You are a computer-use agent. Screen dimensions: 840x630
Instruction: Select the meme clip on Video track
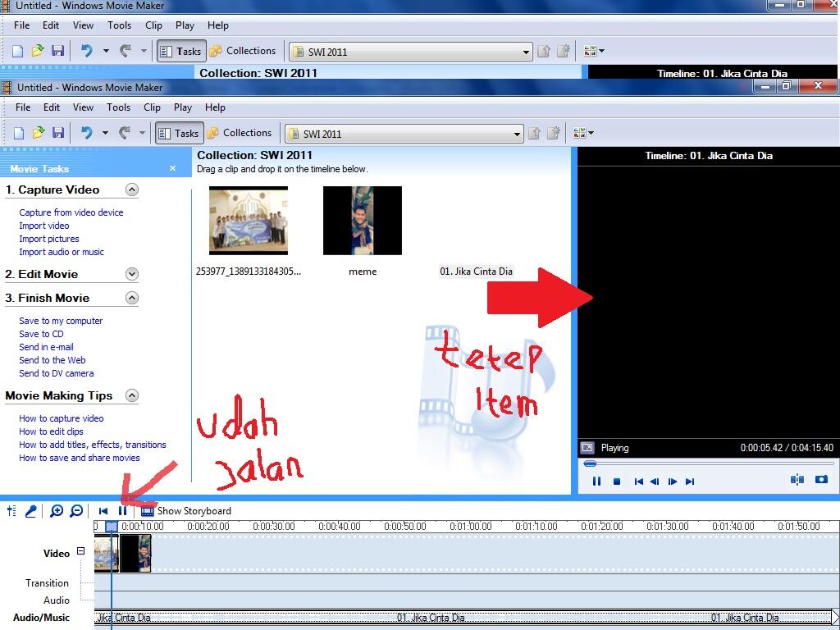tap(136, 554)
